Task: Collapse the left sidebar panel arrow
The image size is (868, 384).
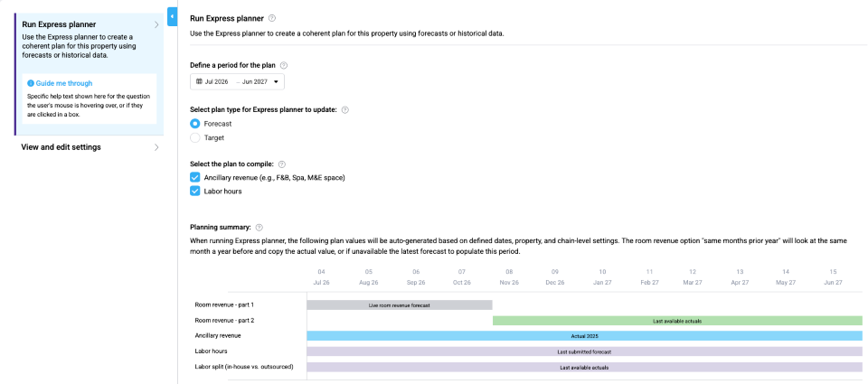Action: 172,16
